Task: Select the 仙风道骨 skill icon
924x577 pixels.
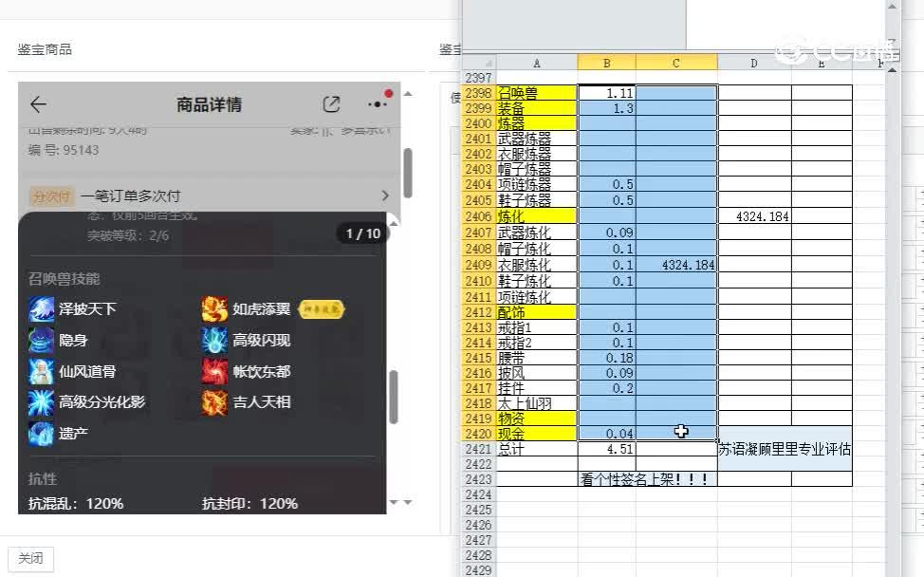Action: point(42,368)
